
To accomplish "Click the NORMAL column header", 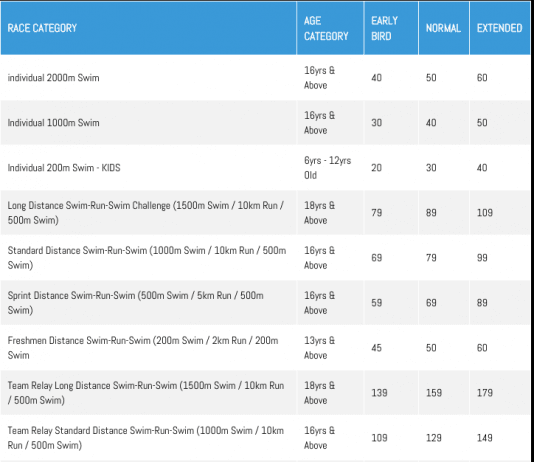I will [444, 28].
